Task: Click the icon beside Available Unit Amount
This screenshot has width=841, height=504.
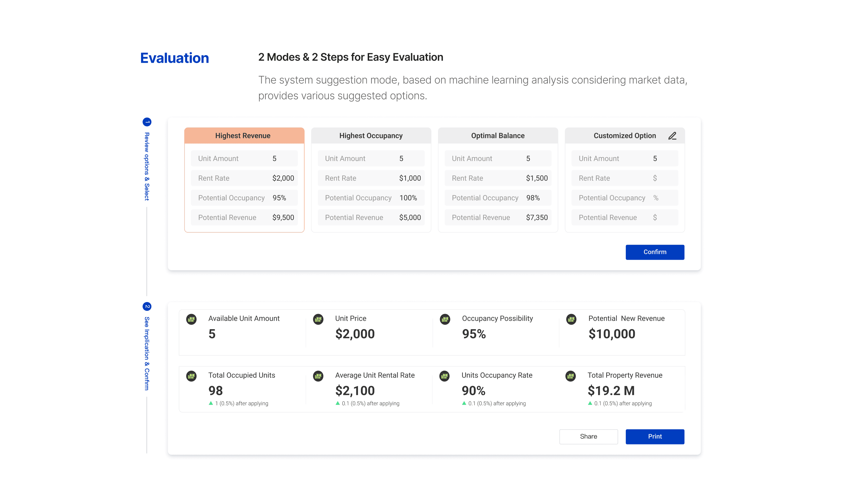Action: click(x=191, y=319)
